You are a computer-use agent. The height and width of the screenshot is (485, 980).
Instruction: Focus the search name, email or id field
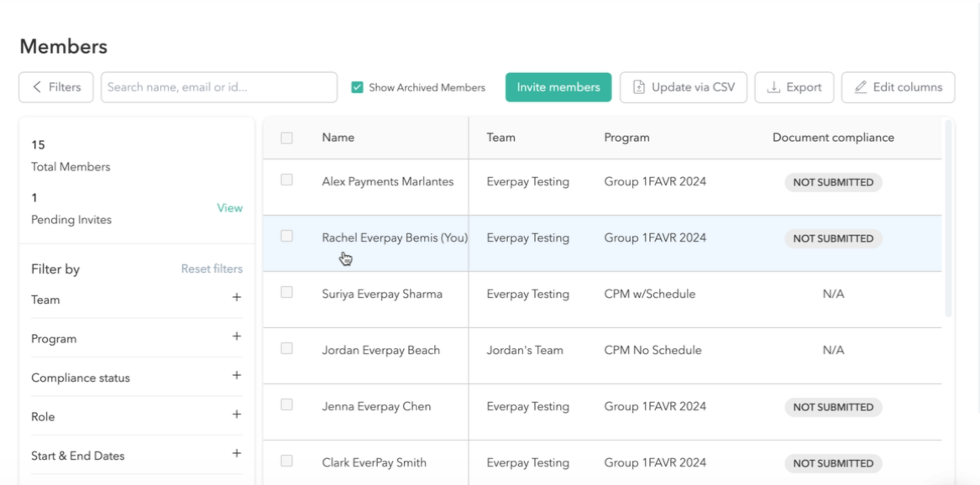[219, 87]
